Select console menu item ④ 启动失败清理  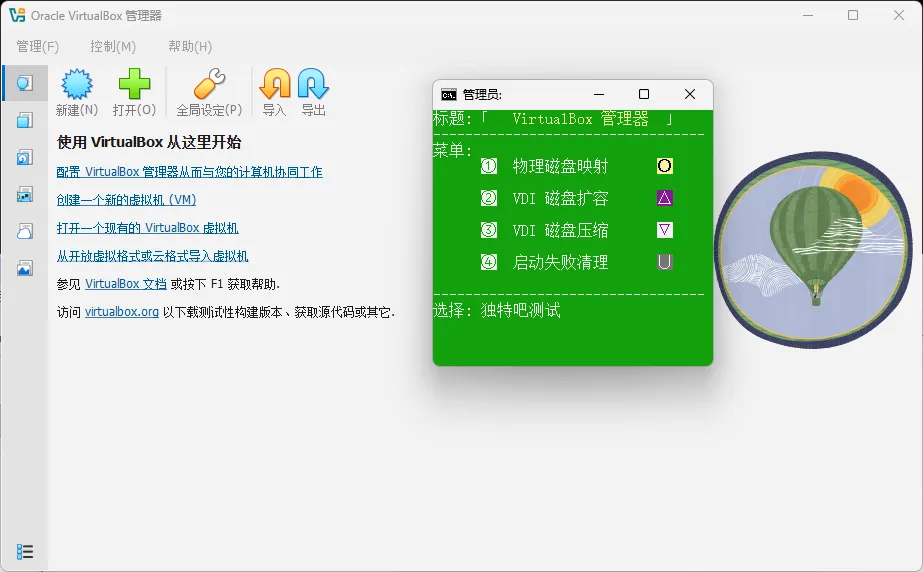click(x=544, y=262)
